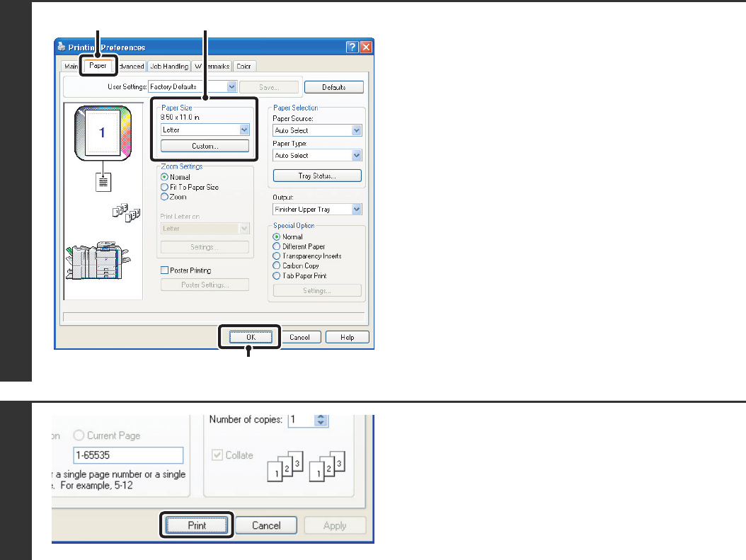Image resolution: width=746 pixels, height=560 pixels.
Task: Select the Fit To Paper Size radio option
Action: (164, 187)
